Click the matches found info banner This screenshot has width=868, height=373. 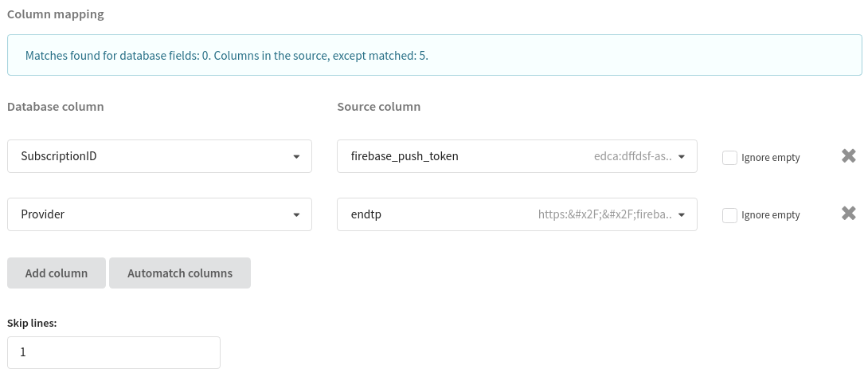coord(434,56)
